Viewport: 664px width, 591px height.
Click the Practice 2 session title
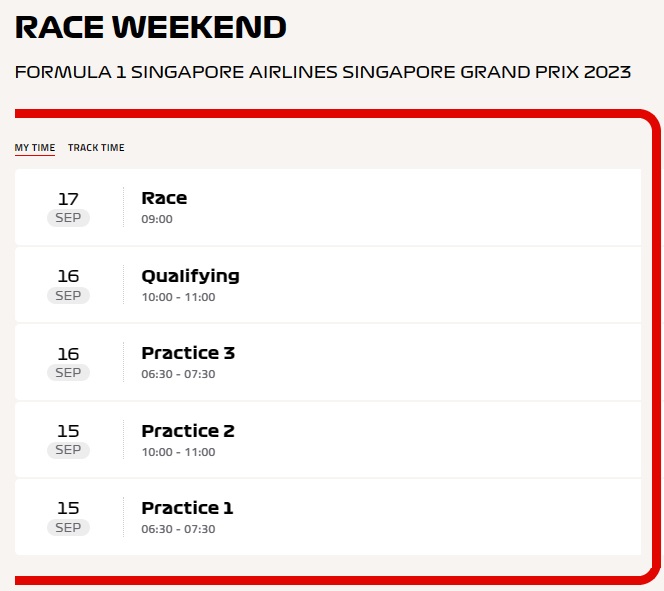click(x=188, y=431)
